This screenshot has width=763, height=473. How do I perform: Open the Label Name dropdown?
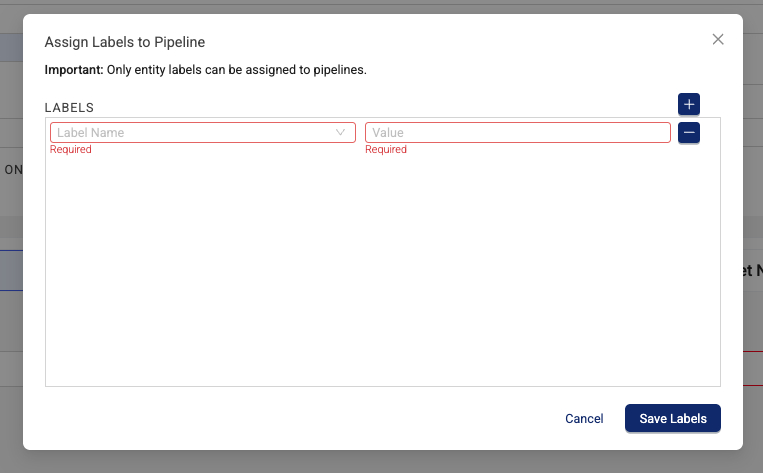coord(202,132)
